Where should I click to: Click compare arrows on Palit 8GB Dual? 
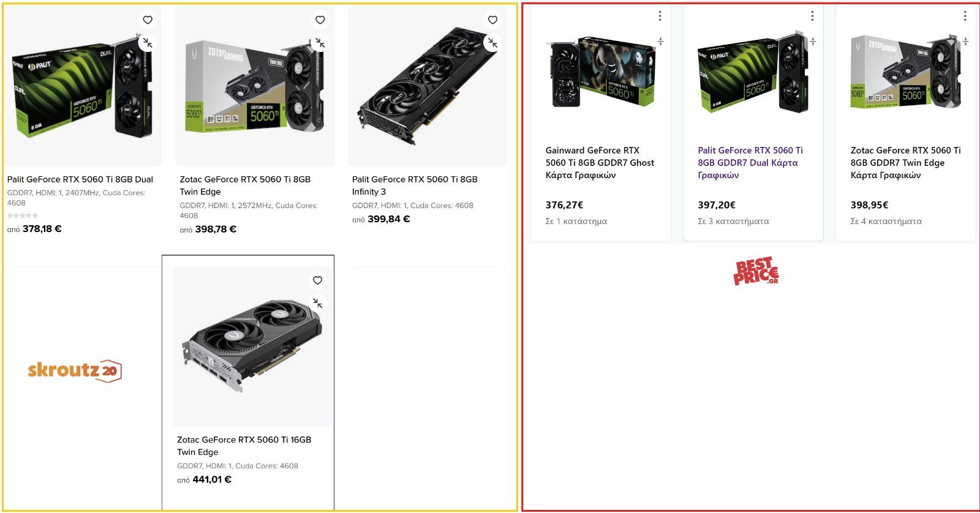coord(147,43)
